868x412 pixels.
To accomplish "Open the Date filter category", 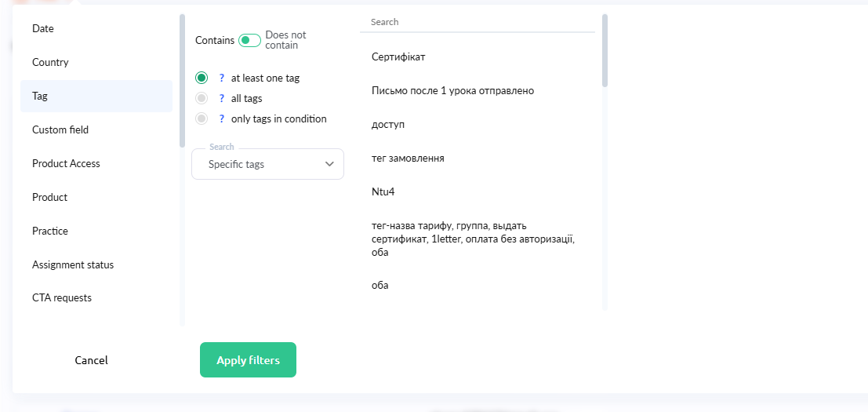I will (43, 28).
